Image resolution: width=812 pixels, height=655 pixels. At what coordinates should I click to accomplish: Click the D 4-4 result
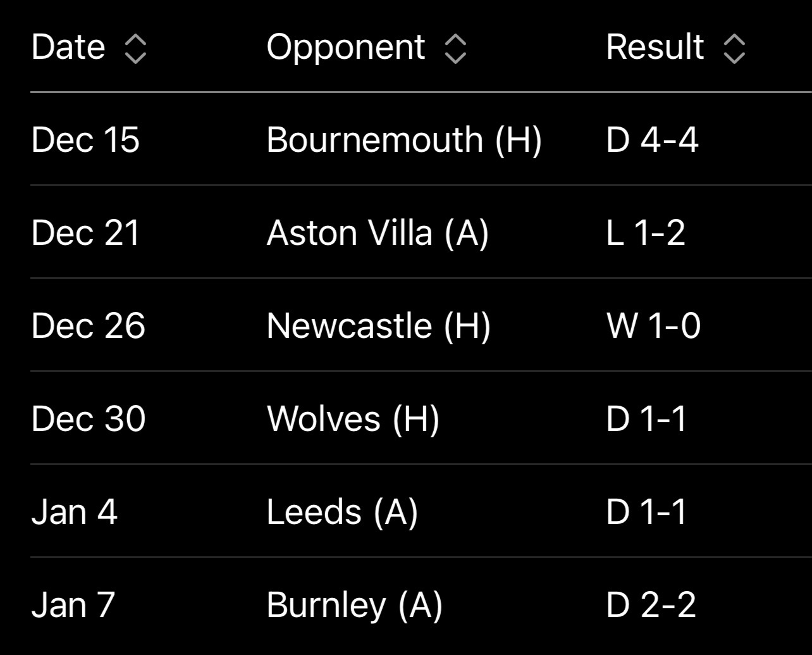652,139
